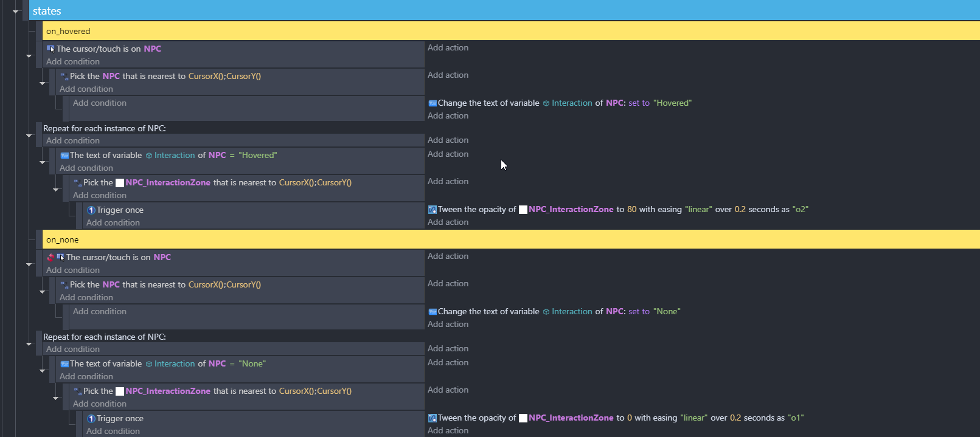Click the Interaction cube icon in "None" comparison
This screenshot has width=980, height=437.
pyautogui.click(x=149, y=364)
